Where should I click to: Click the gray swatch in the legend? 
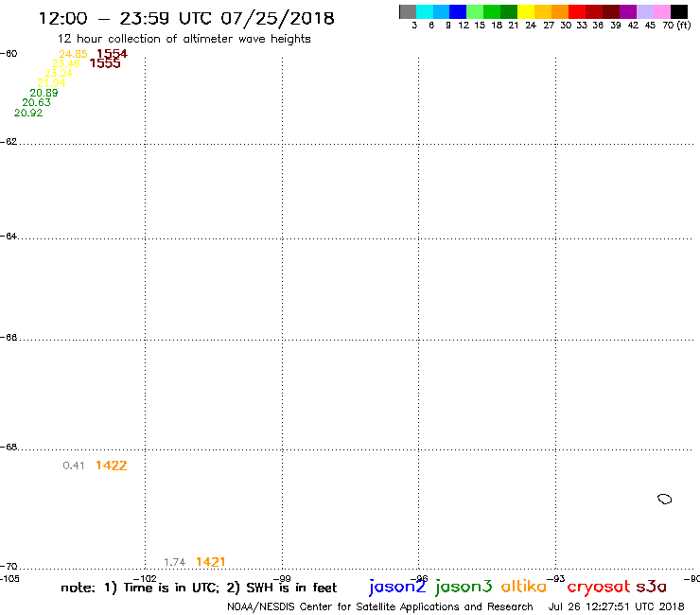(408, 11)
